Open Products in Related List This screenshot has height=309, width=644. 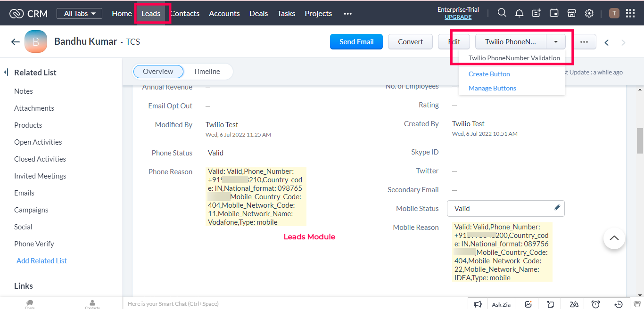pyautogui.click(x=28, y=125)
